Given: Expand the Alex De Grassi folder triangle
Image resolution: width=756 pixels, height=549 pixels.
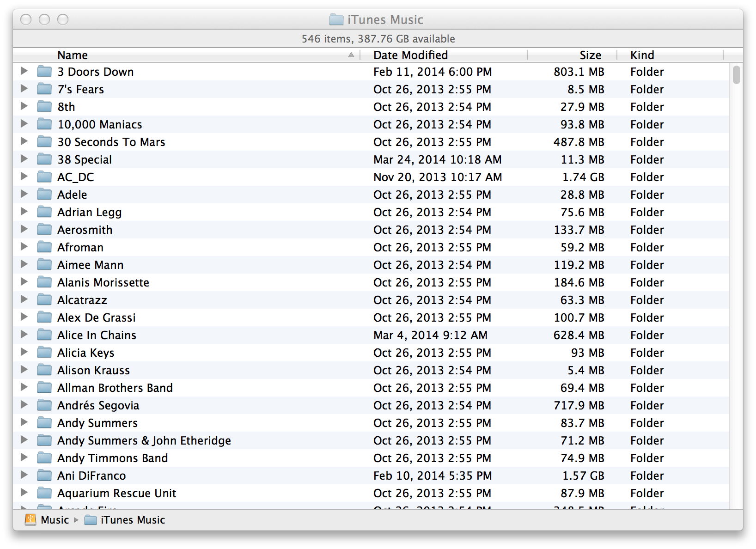Looking at the screenshot, I should pos(24,317).
